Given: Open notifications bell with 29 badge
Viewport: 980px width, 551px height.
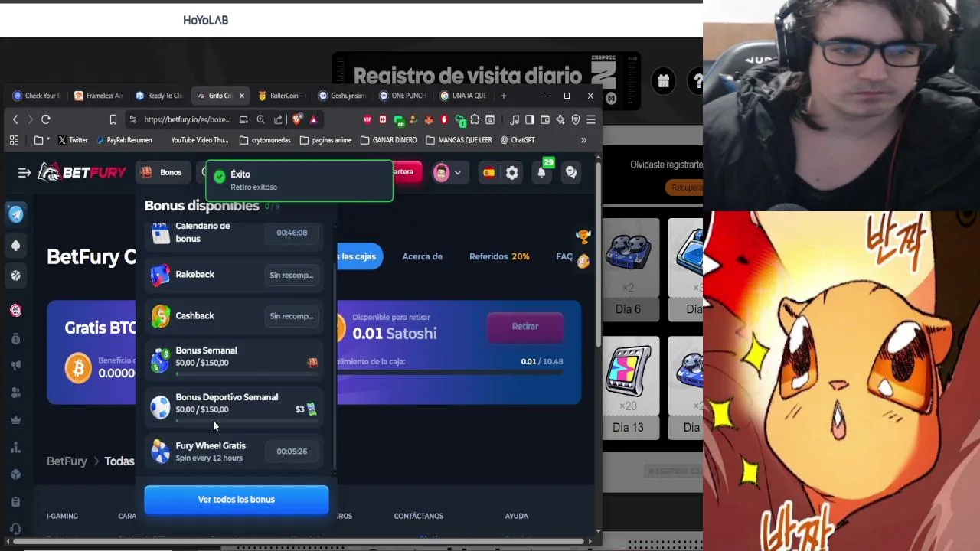Looking at the screenshot, I should point(542,171).
